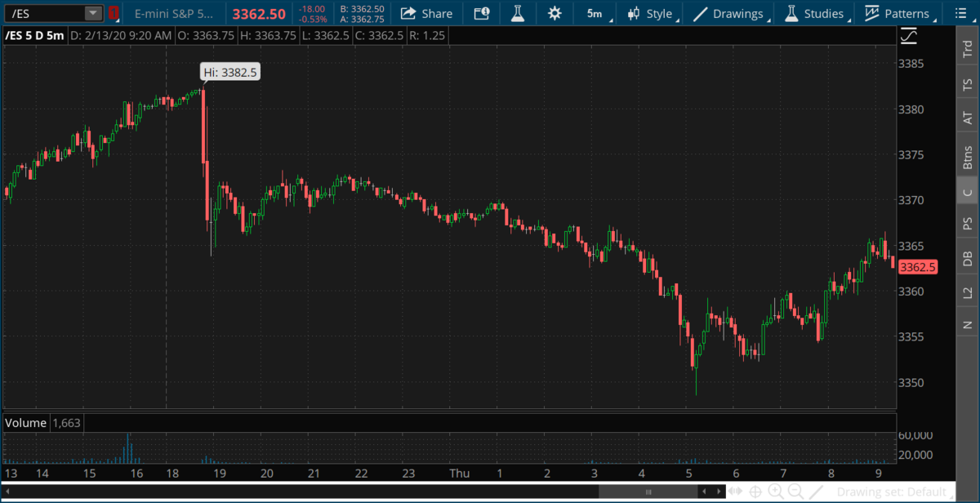The width and height of the screenshot is (980, 503).
Task: Click the crosshair pan icon at bottom
Action: (756, 492)
